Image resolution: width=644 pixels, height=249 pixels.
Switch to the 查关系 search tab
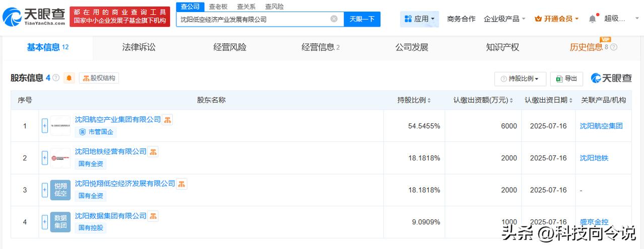click(x=246, y=7)
